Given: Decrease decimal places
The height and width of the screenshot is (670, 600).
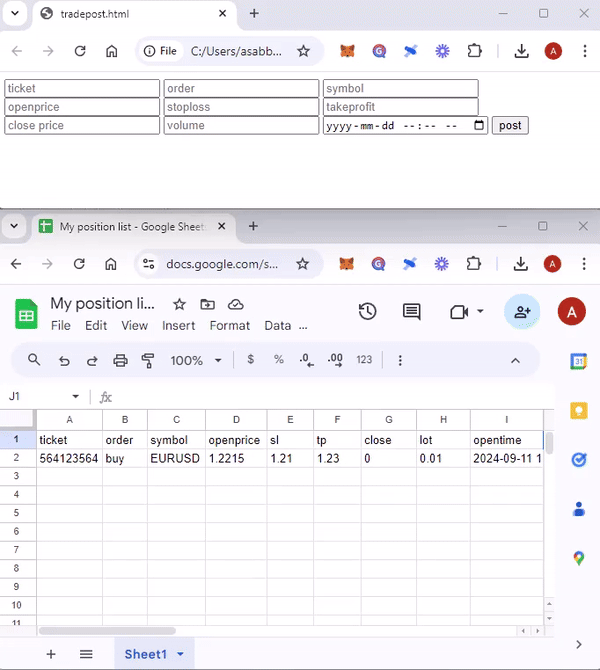Looking at the screenshot, I should coord(306,360).
